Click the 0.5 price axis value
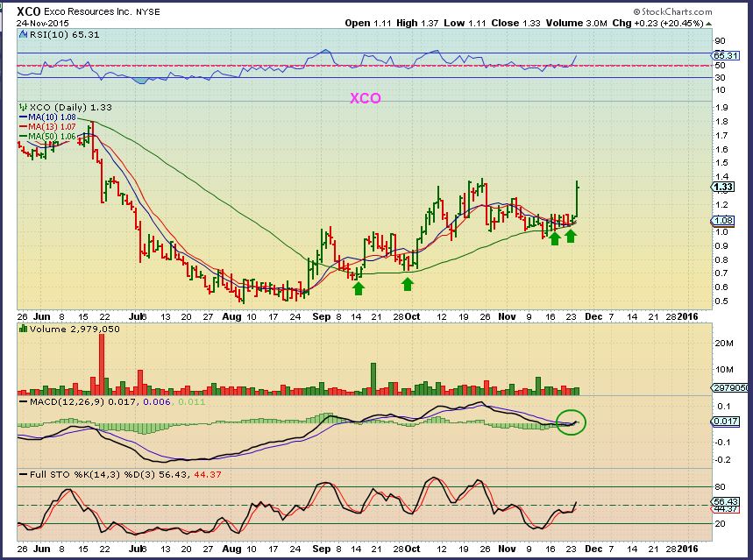The image size is (753, 560). 721,301
